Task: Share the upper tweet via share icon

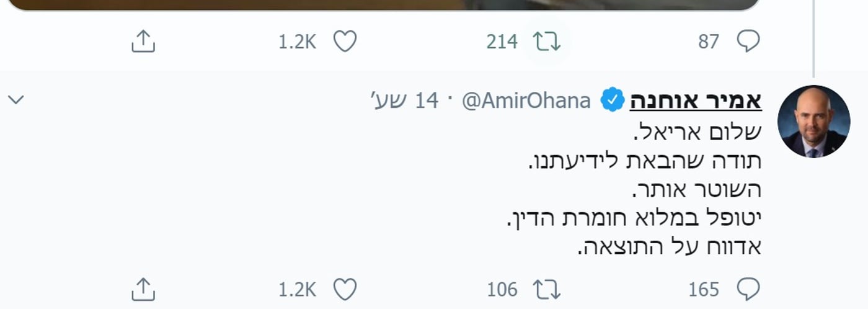Action: (x=143, y=42)
